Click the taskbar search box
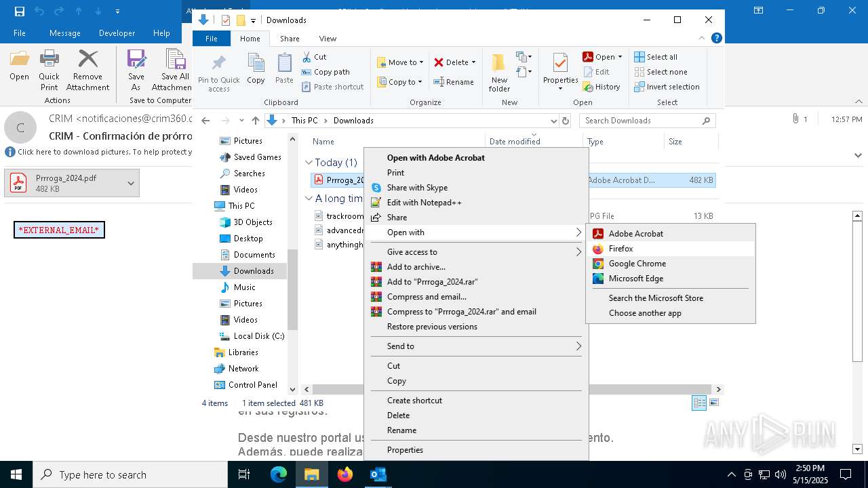The height and width of the screenshot is (488, 868). [130, 474]
